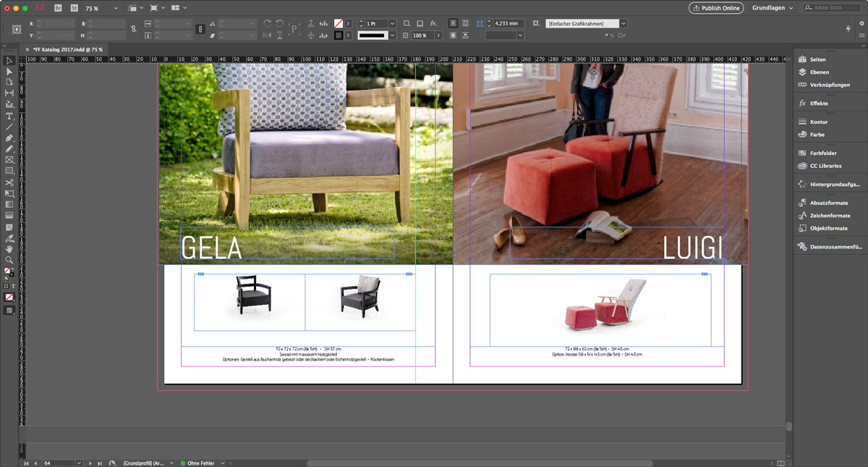868x467 pixels.
Task: Click the flip horizontal icon
Action: (x=268, y=35)
